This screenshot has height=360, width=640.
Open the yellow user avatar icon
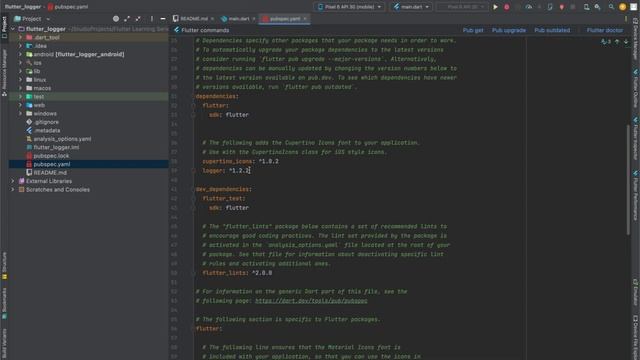pyautogui.click(x=622, y=7)
